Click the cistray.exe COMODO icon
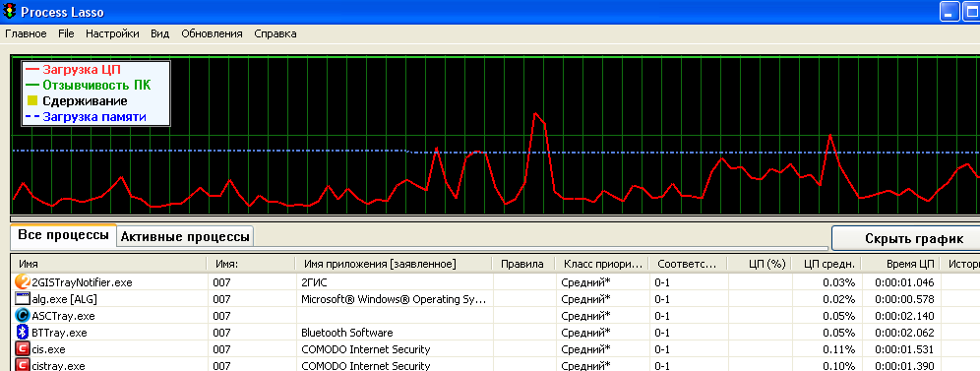Viewport: 980px width, 371px height. [x=22, y=365]
